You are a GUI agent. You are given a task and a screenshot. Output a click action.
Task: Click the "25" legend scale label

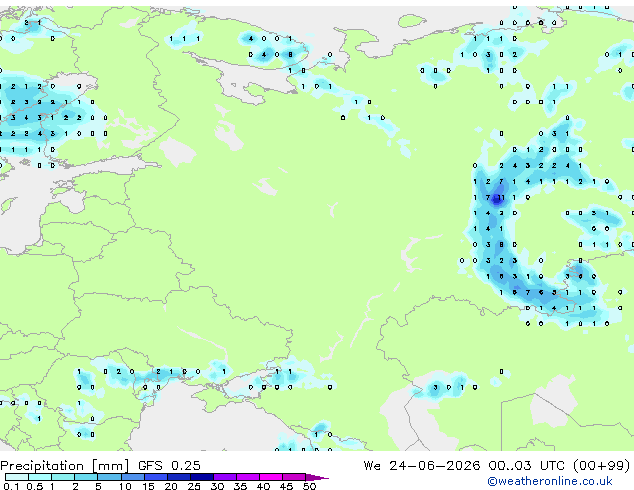click(x=194, y=486)
